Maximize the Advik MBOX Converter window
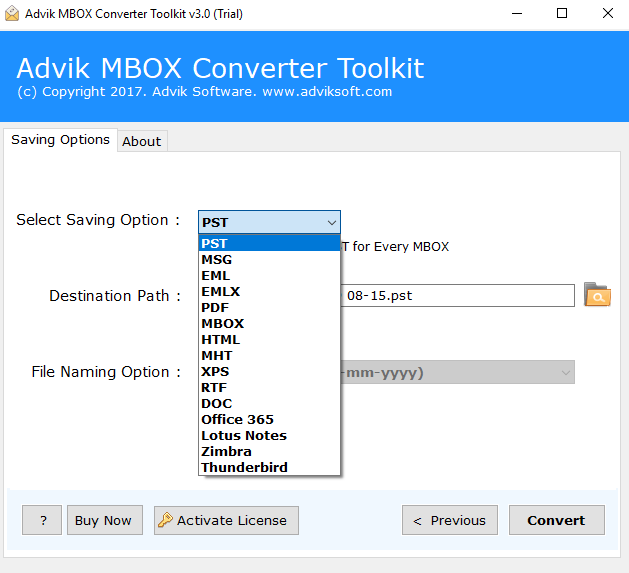This screenshot has width=629, height=573. pos(562,13)
